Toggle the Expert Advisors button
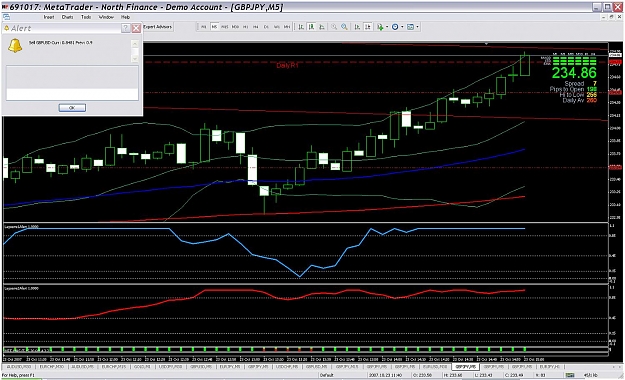The width and height of the screenshot is (625, 380). pyautogui.click(x=157, y=27)
